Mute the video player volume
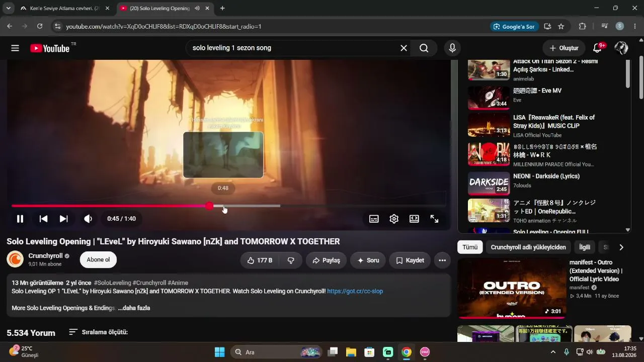Viewport: 644px width, 362px height. coord(88,219)
